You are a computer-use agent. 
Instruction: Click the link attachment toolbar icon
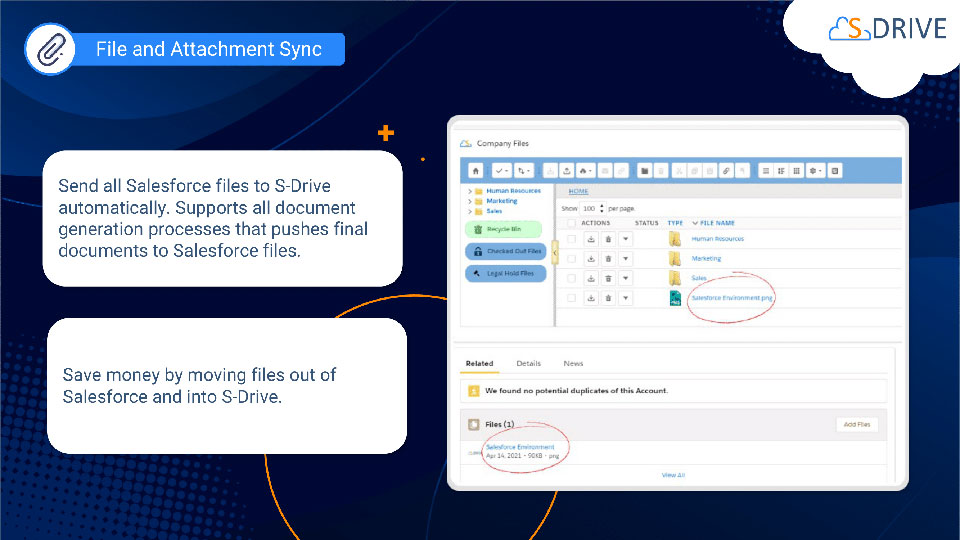(726, 171)
